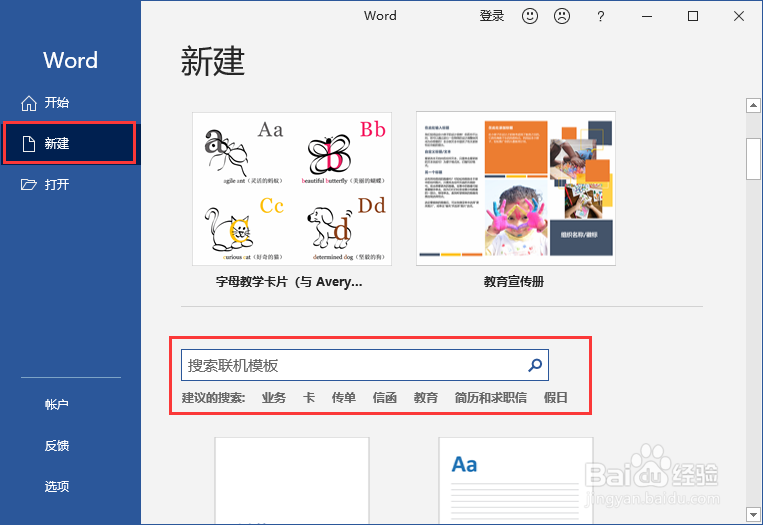Screen dimensions: 763x525
Task: Choose suggested search 假日
Action: point(556,398)
